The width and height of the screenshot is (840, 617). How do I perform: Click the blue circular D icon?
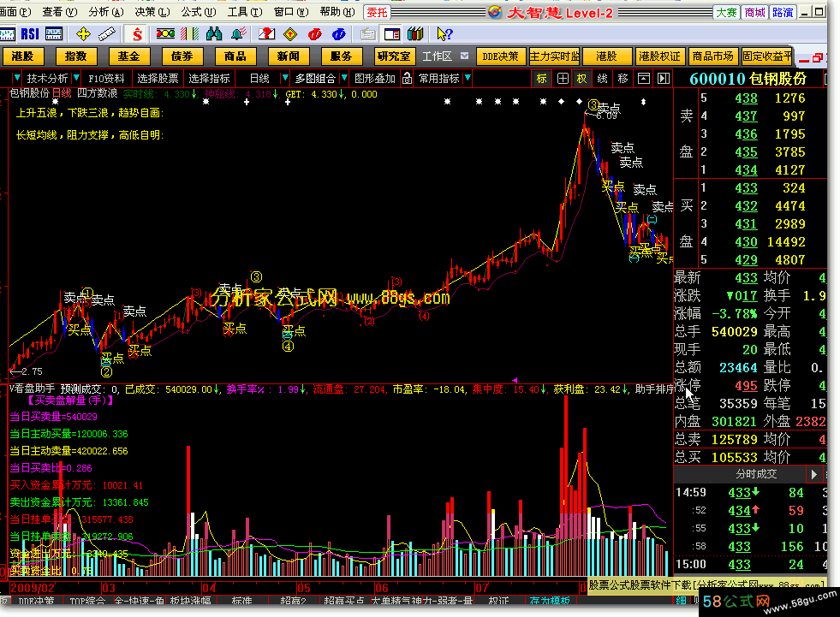pos(338,34)
